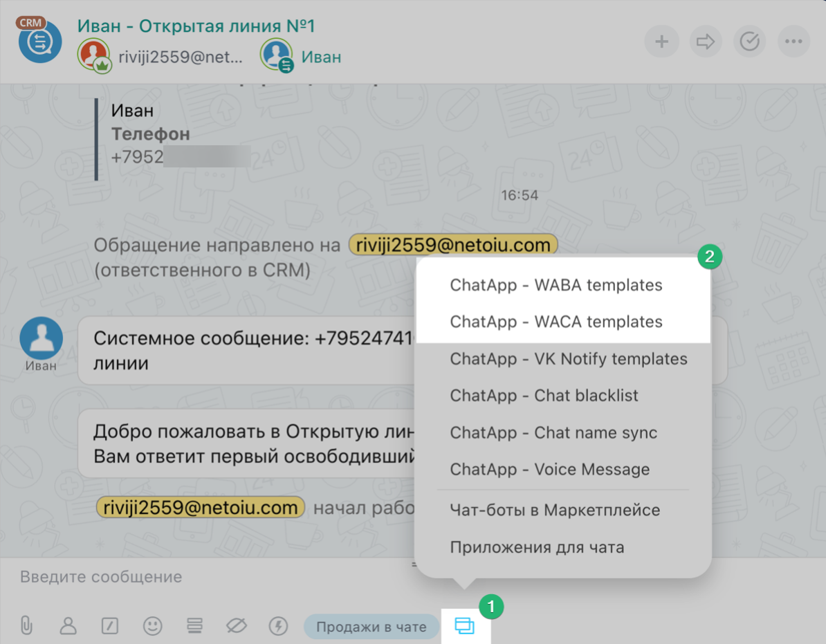Open the chat applications window icon

(x=464, y=626)
